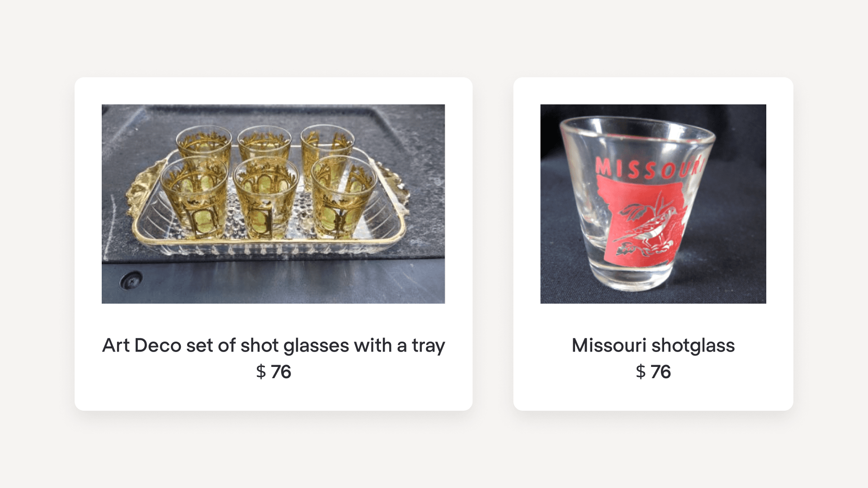Click the dollar sign in Art Deco price

tap(261, 372)
